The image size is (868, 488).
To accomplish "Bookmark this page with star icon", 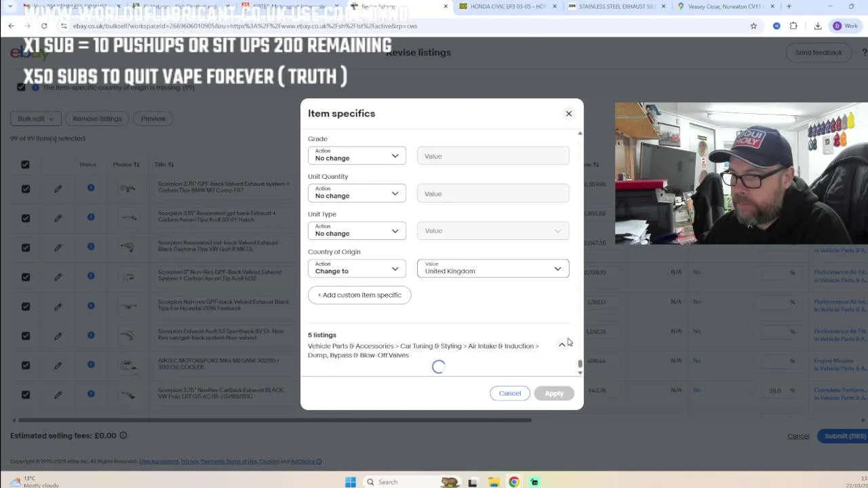I will (753, 26).
